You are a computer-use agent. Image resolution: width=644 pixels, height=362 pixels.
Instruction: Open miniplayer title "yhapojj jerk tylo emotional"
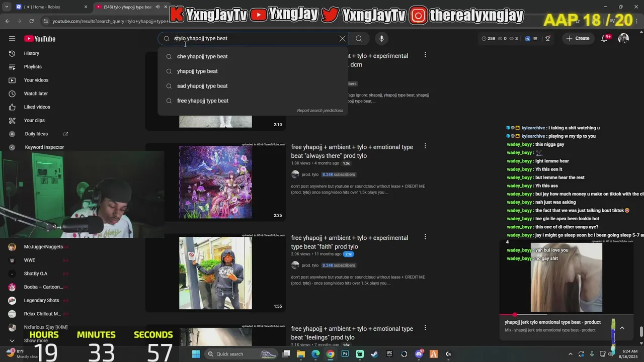tap(552, 322)
